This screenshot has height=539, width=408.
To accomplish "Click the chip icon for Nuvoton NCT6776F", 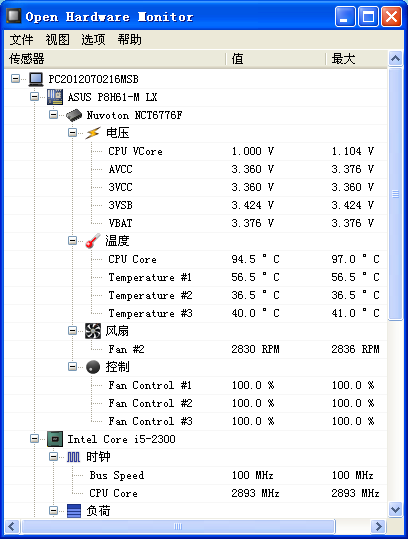I will coord(74,115).
